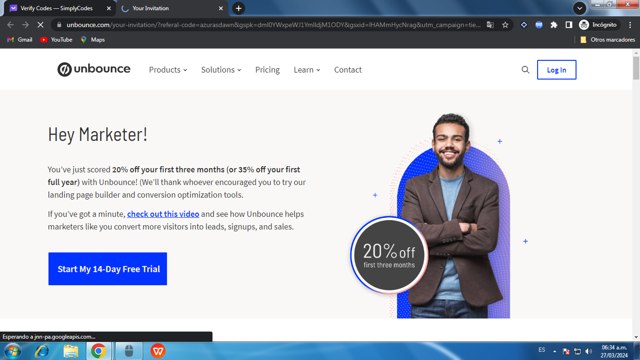Switch to Chrome in the taskbar
The height and width of the screenshot is (360, 640).
tap(98, 351)
